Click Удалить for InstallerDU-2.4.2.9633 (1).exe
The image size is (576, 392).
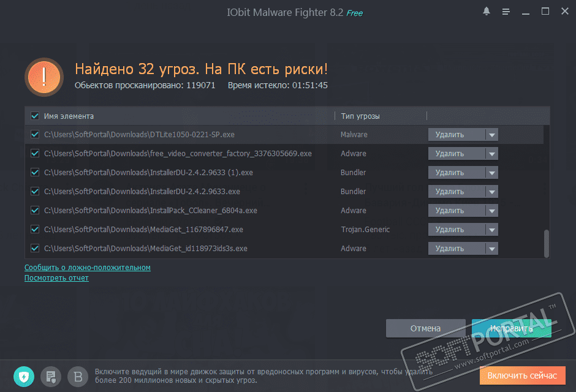(x=457, y=173)
